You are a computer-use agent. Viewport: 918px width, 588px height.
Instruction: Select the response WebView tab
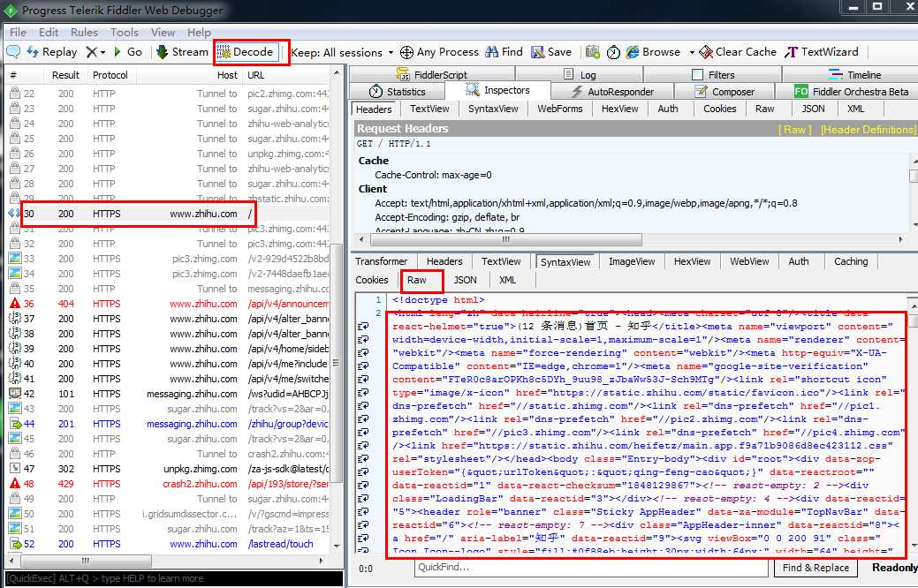pos(749,261)
